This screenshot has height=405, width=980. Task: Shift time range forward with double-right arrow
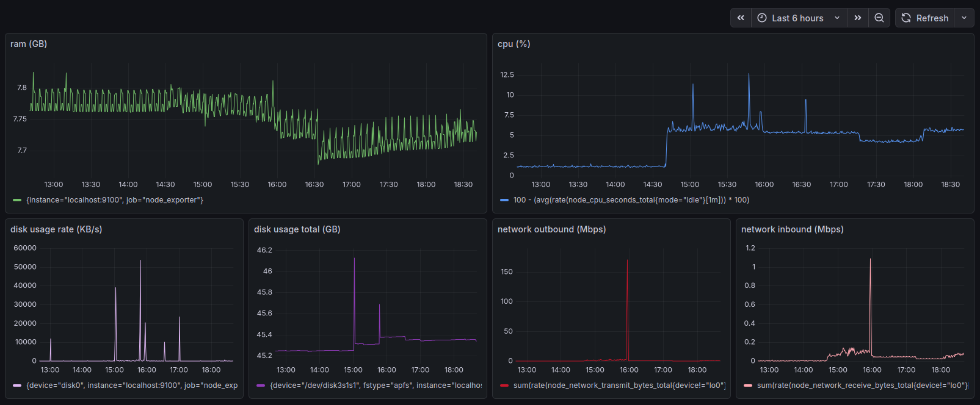pyautogui.click(x=858, y=18)
